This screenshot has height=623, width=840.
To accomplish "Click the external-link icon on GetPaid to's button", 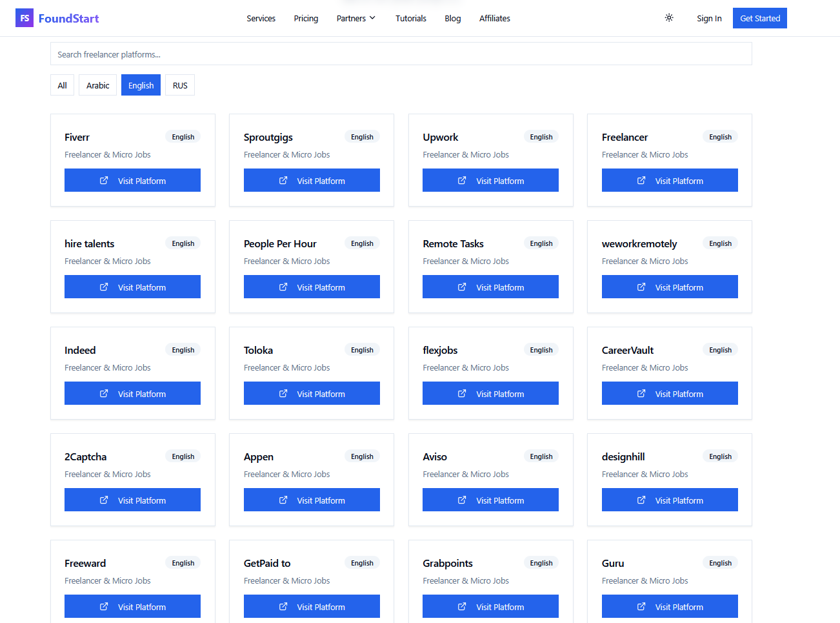I will [x=283, y=606].
